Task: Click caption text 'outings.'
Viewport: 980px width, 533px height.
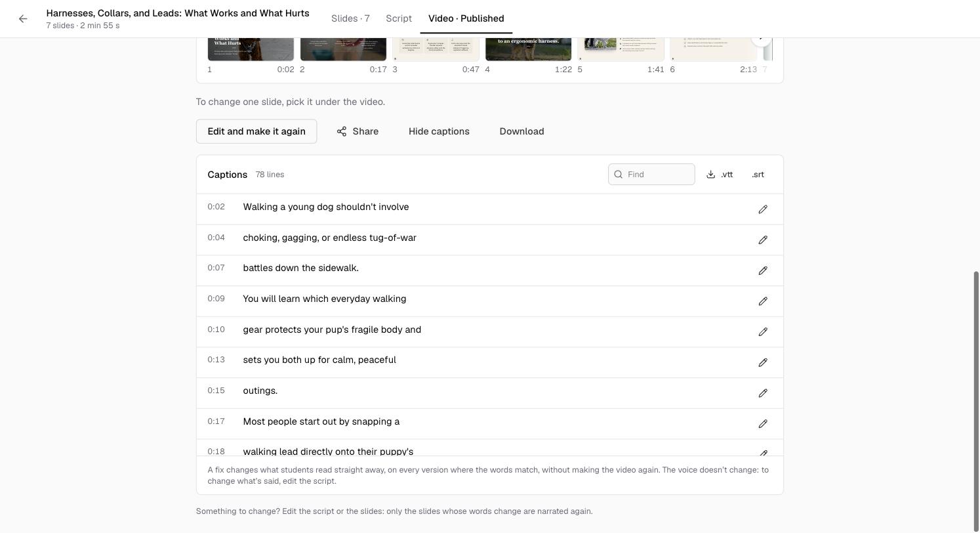Action: point(260,391)
